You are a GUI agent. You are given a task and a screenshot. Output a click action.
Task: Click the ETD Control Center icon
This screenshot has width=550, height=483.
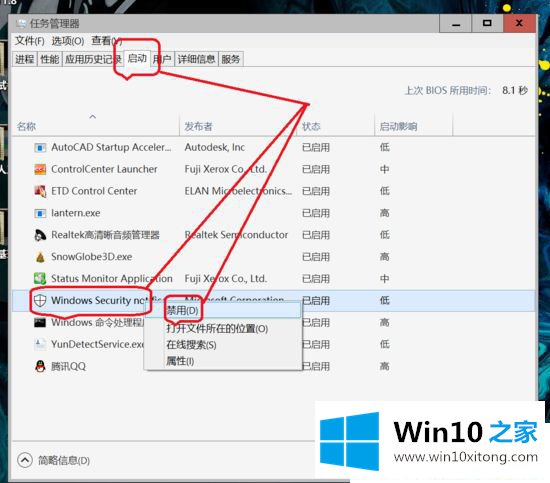click(40, 191)
